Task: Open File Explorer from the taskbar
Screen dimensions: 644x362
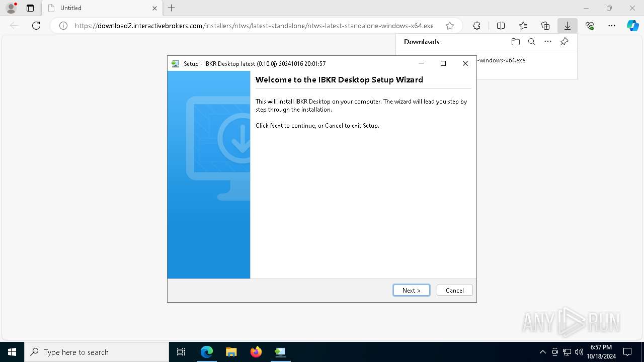Action: click(x=231, y=352)
